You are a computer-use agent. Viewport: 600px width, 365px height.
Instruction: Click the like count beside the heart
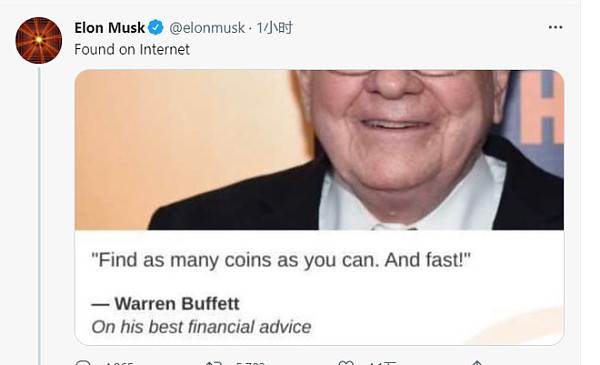point(383,363)
